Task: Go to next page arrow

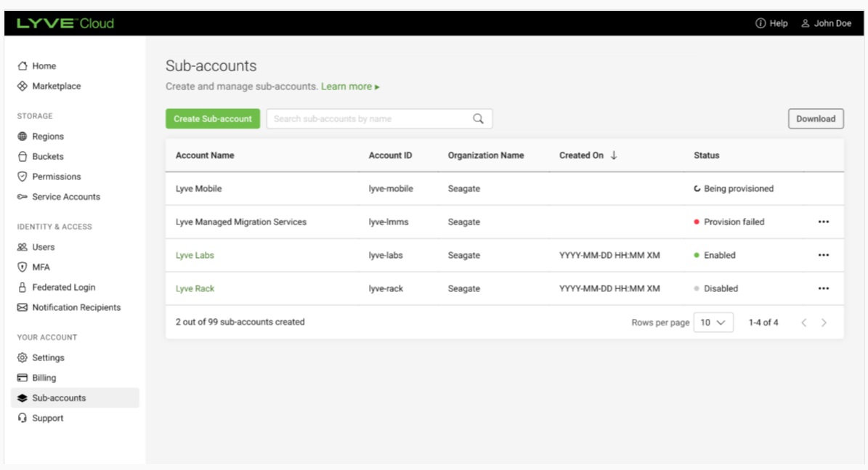Action: (824, 323)
